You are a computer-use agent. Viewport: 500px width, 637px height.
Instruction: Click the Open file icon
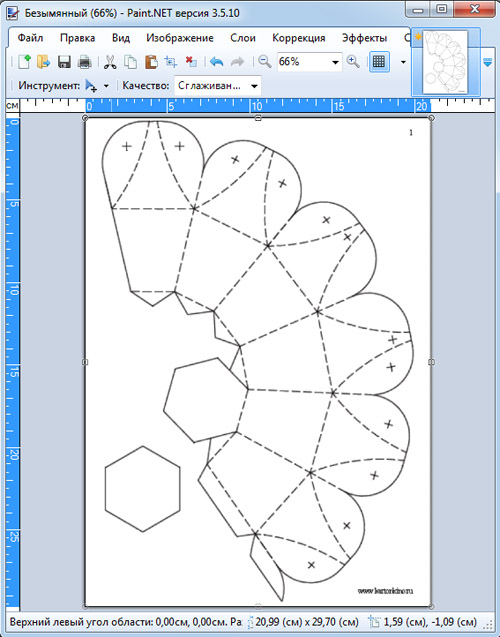coord(43,62)
